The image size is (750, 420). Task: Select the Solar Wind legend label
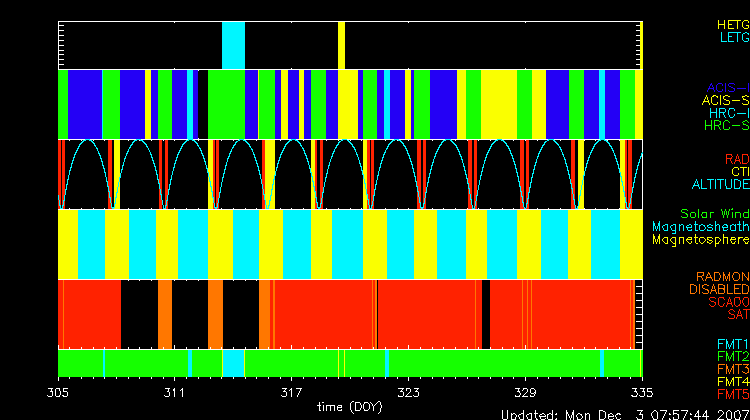pyautogui.click(x=714, y=214)
